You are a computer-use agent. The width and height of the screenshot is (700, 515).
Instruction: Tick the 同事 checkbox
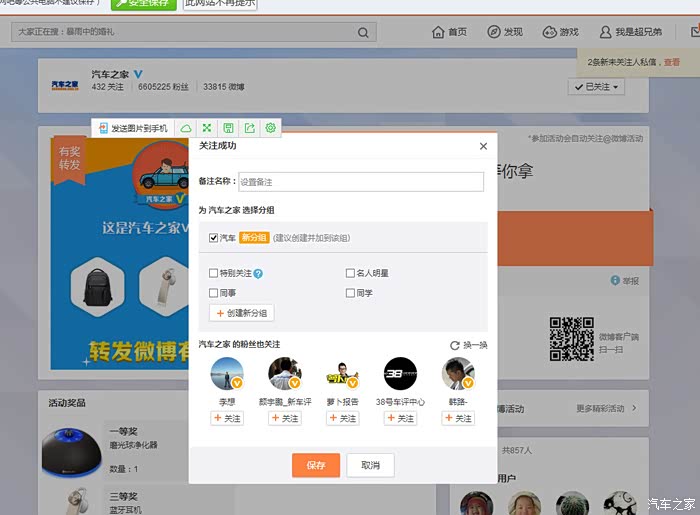(214, 293)
